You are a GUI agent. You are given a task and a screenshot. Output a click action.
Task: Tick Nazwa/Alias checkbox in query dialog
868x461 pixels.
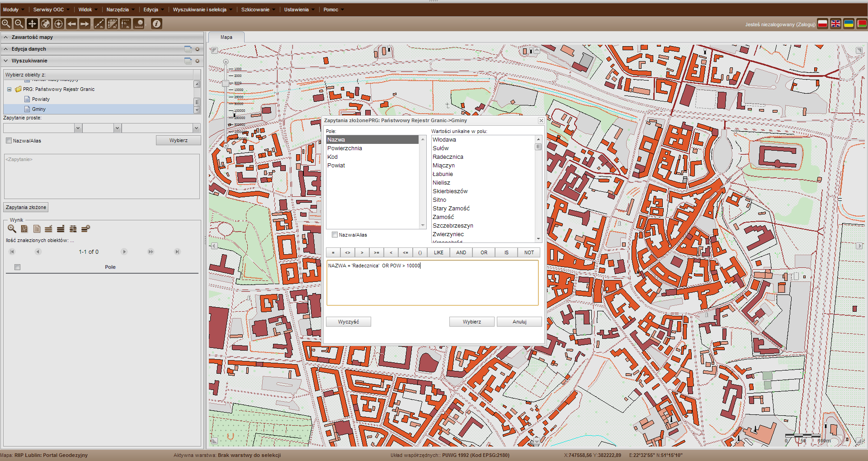(x=335, y=235)
